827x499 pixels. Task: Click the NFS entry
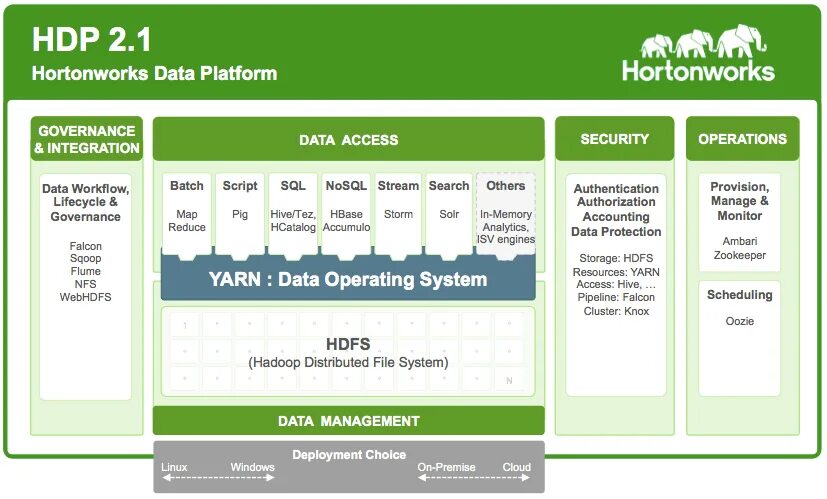click(x=85, y=284)
